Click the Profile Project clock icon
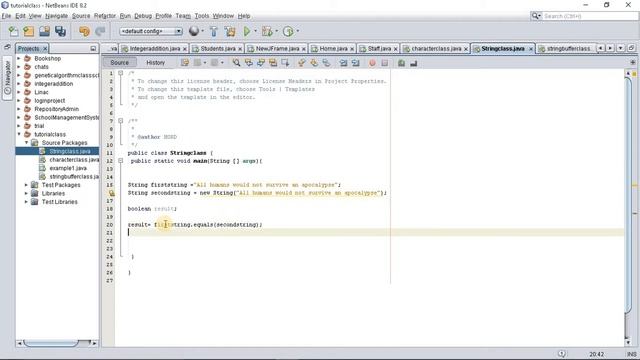The image size is (640, 360). tap(288, 31)
